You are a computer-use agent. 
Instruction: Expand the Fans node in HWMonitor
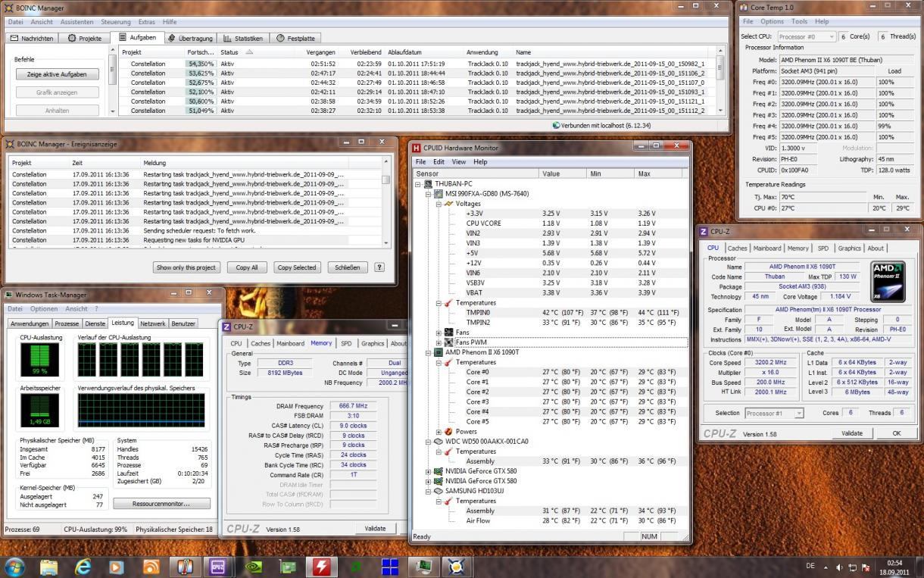439,332
